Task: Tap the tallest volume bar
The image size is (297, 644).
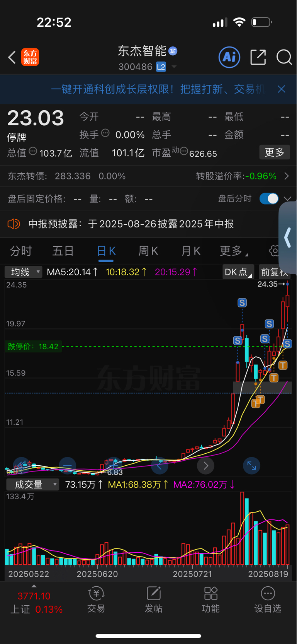Action: (242, 529)
